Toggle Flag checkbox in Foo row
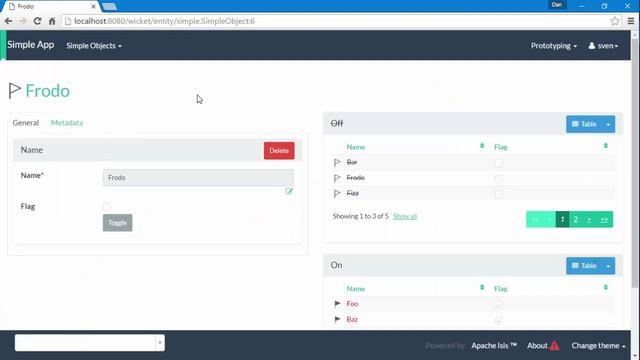 pyautogui.click(x=498, y=306)
